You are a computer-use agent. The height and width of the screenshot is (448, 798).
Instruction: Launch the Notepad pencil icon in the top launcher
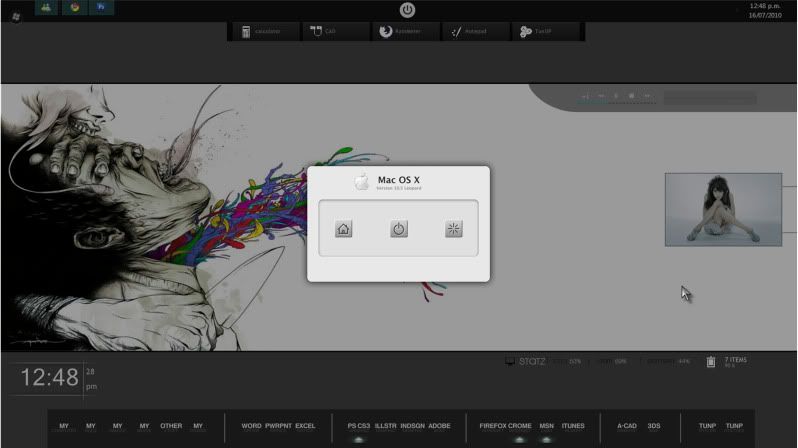tap(456, 32)
